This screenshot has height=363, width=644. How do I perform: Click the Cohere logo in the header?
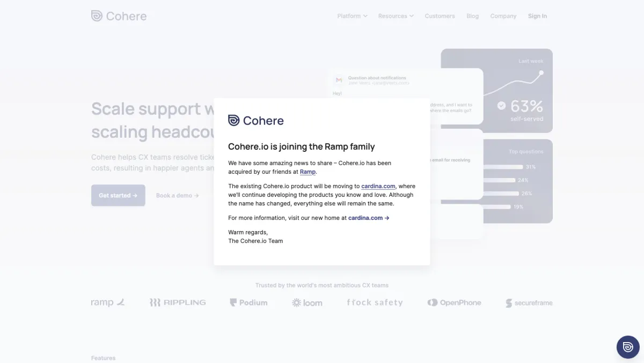tap(119, 16)
